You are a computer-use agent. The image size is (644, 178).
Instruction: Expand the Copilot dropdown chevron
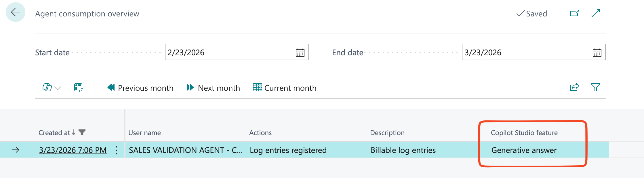pyautogui.click(x=58, y=88)
